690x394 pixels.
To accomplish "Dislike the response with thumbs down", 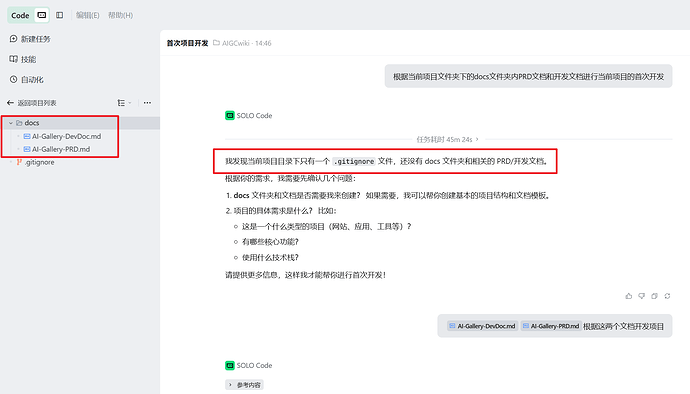I will pyautogui.click(x=642, y=296).
